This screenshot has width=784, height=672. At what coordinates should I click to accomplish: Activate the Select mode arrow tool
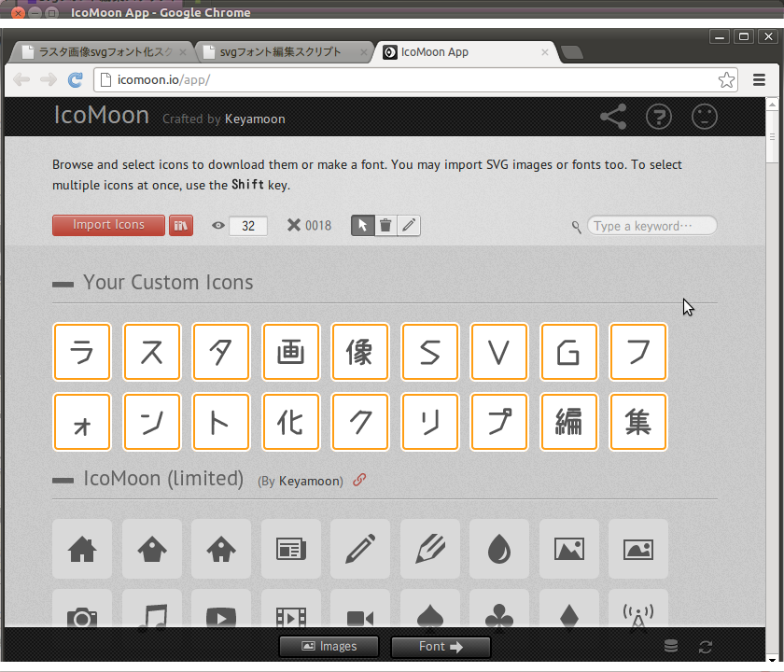(x=362, y=226)
